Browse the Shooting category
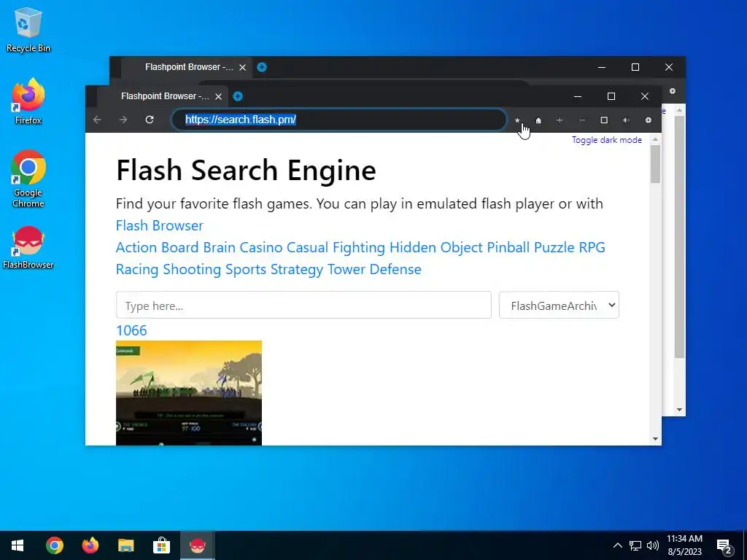747x560 pixels. [192, 269]
